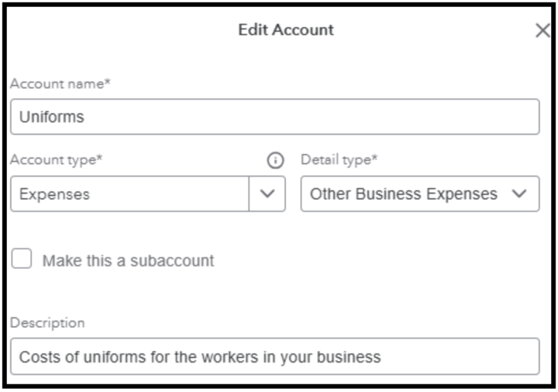The image size is (558, 392).
Task: Click the circled "i" beside Detail type
Action: pyautogui.click(x=275, y=160)
